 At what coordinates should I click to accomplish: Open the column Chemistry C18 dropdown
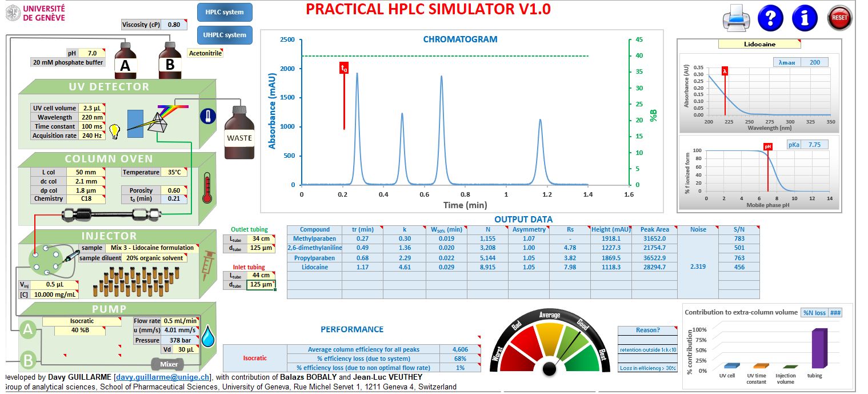(x=86, y=198)
